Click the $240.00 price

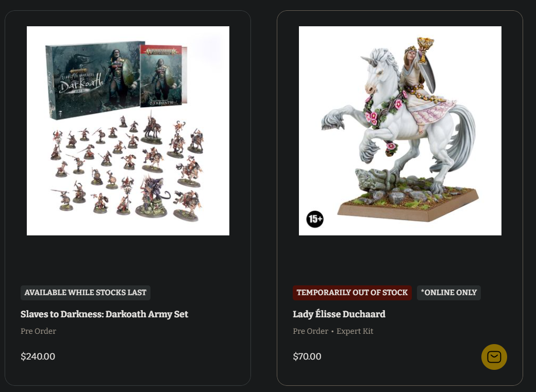tap(38, 356)
